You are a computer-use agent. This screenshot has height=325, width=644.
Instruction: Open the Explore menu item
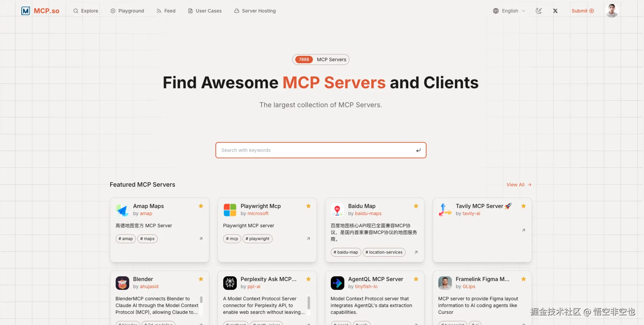tap(86, 11)
